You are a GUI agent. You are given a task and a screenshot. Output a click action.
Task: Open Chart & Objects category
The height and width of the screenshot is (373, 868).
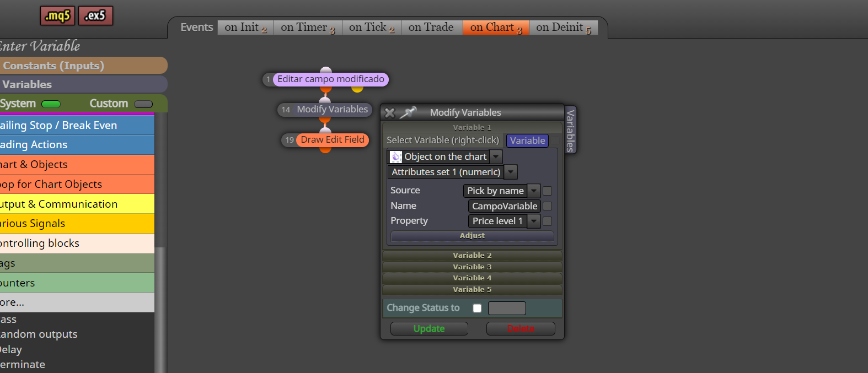point(77,165)
